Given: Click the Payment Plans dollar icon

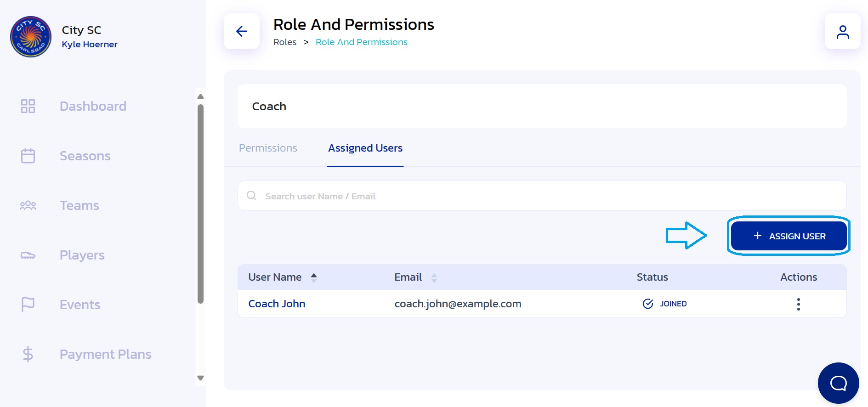Looking at the screenshot, I should click(x=28, y=354).
